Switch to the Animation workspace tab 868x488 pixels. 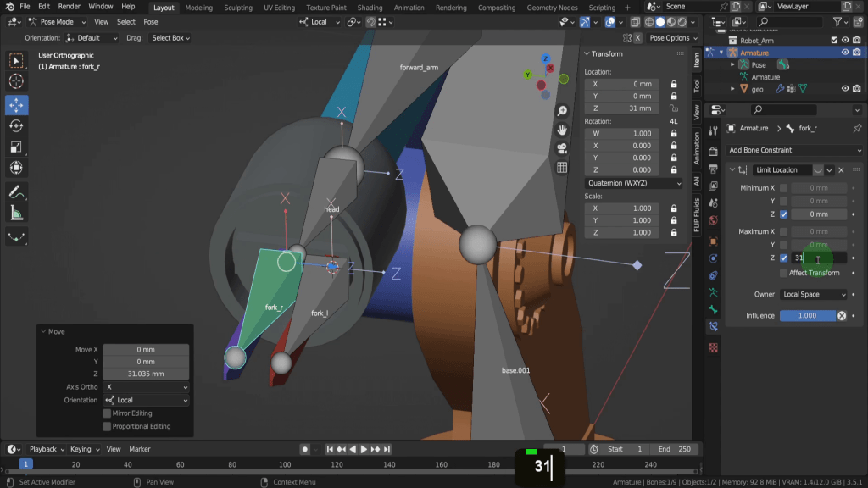click(x=409, y=8)
